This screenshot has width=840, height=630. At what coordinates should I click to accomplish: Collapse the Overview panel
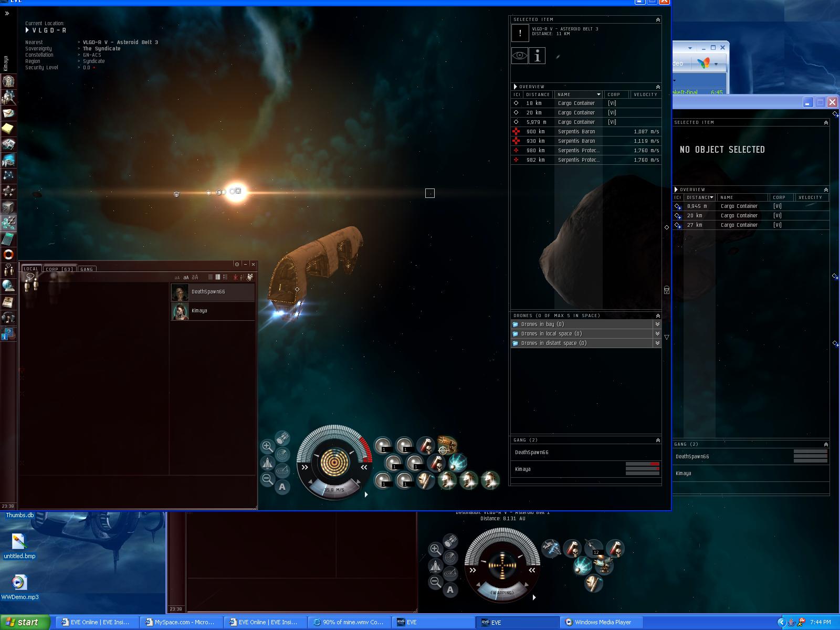coord(658,87)
